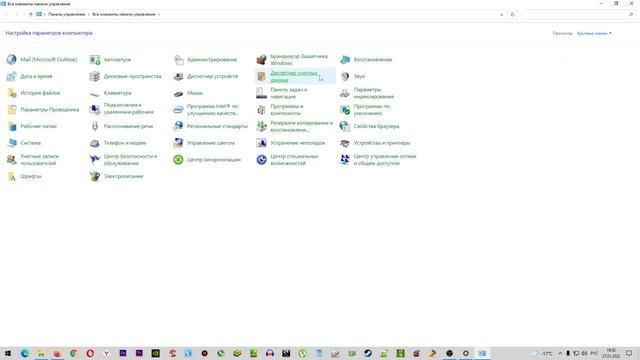The width and height of the screenshot is (640, 360).
Task: Launch Steam from the taskbar
Action: point(367,353)
